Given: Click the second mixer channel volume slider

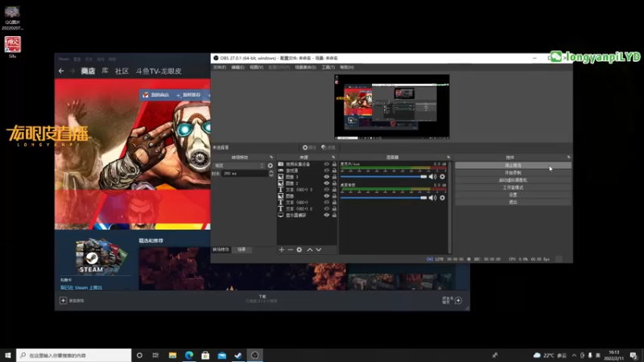Looking at the screenshot, I should tap(384, 198).
